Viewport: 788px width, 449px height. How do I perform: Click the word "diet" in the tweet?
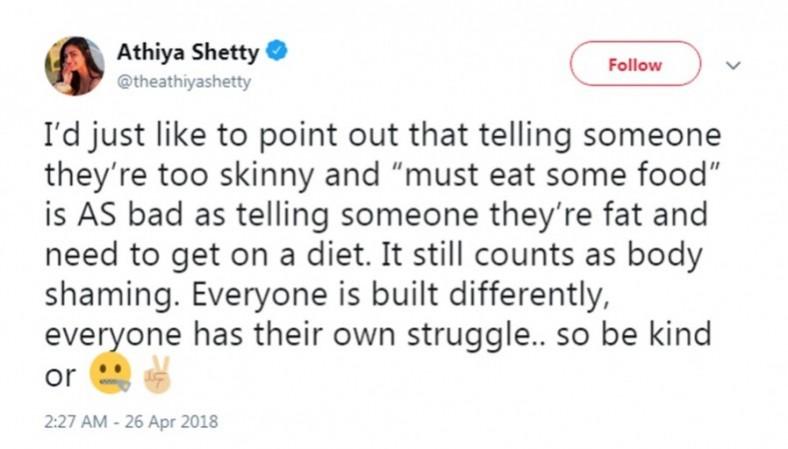(335, 254)
